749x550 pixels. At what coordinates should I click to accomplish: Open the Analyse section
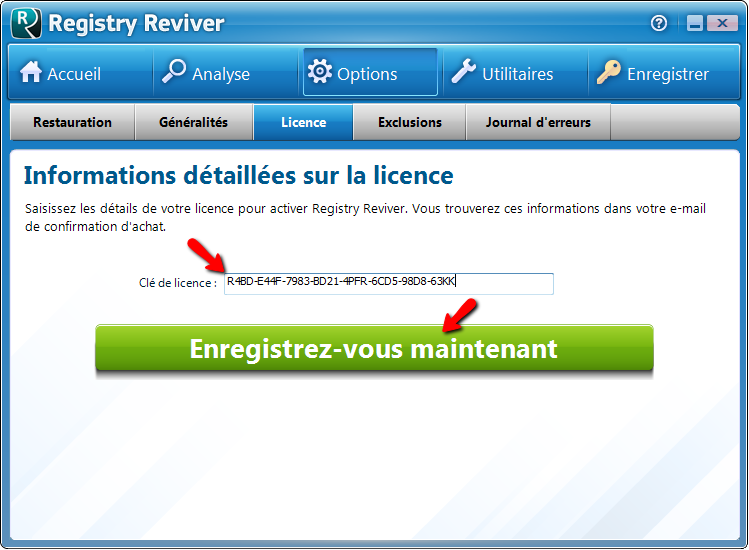coord(221,74)
